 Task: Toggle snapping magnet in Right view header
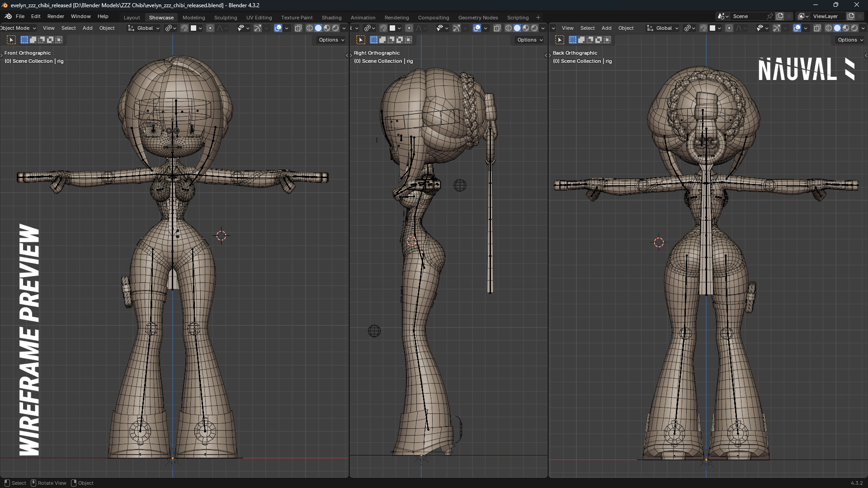tap(383, 28)
